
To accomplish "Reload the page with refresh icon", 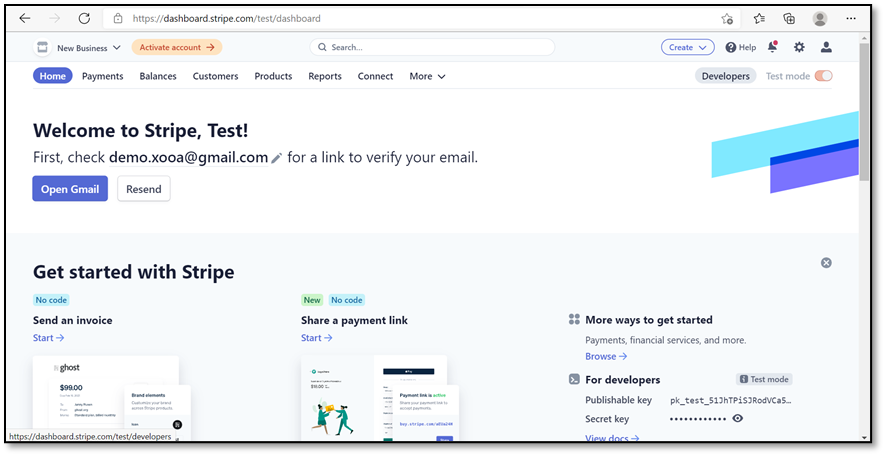I will point(84,18).
